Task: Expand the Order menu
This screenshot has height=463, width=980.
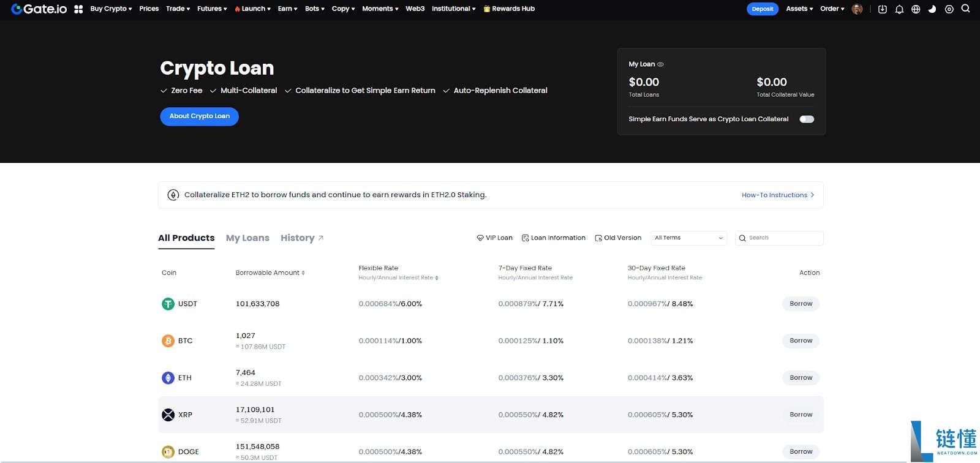Action: tap(832, 9)
